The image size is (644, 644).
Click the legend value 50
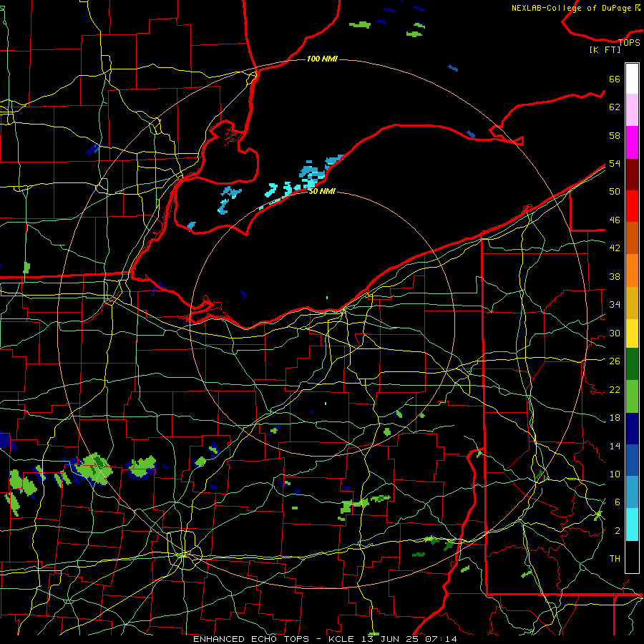[615, 191]
